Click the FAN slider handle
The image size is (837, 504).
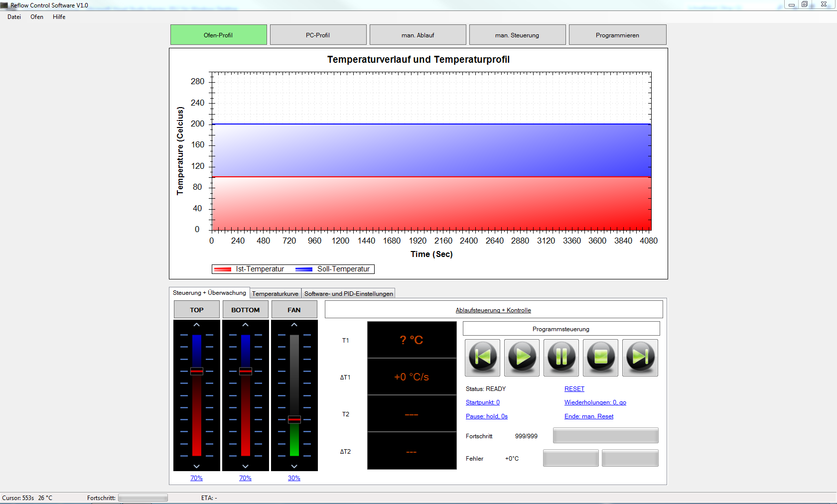pyautogui.click(x=294, y=419)
